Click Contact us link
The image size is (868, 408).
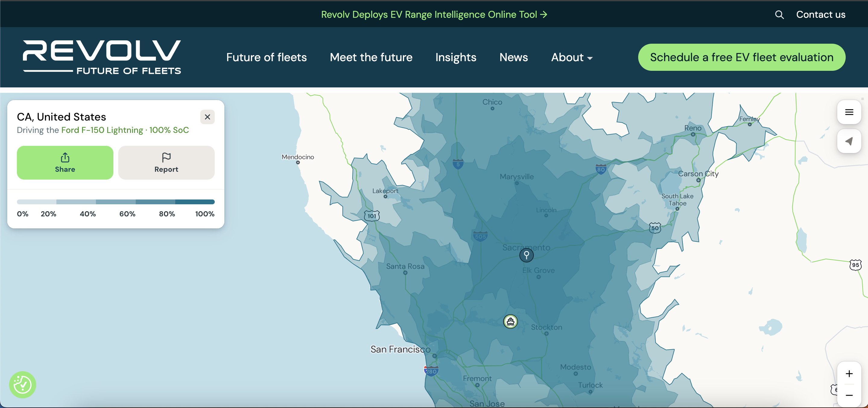[820, 14]
